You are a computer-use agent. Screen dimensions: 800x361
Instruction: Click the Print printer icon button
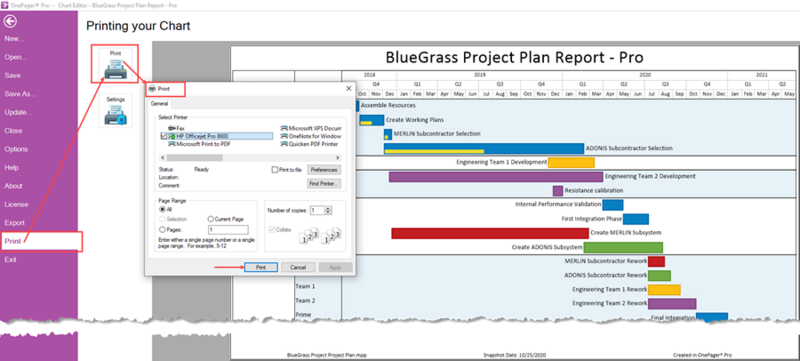(115, 65)
